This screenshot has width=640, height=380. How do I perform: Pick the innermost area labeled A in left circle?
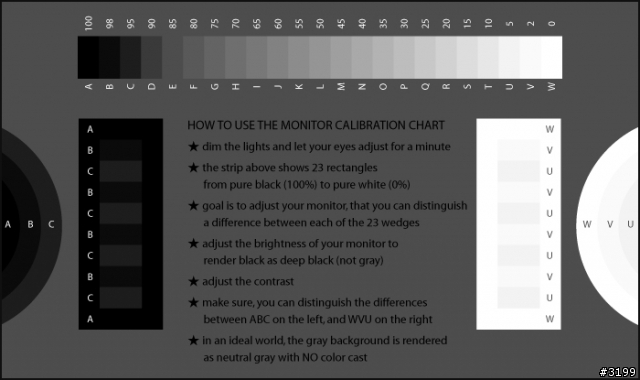[8, 224]
